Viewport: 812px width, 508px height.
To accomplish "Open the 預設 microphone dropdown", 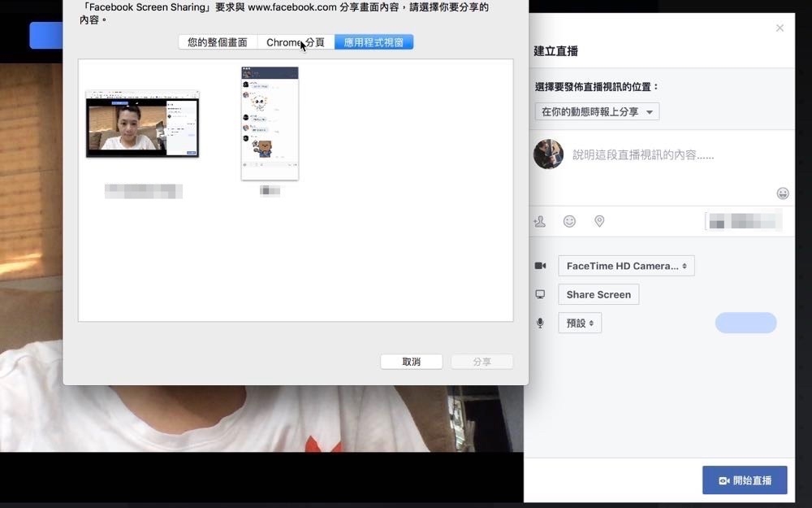I will click(580, 323).
